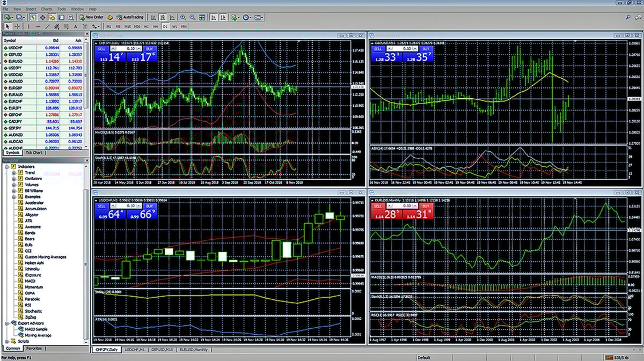The width and height of the screenshot is (644, 361).
Task: Select the text label 'A' tool
Action: (x=76, y=26)
